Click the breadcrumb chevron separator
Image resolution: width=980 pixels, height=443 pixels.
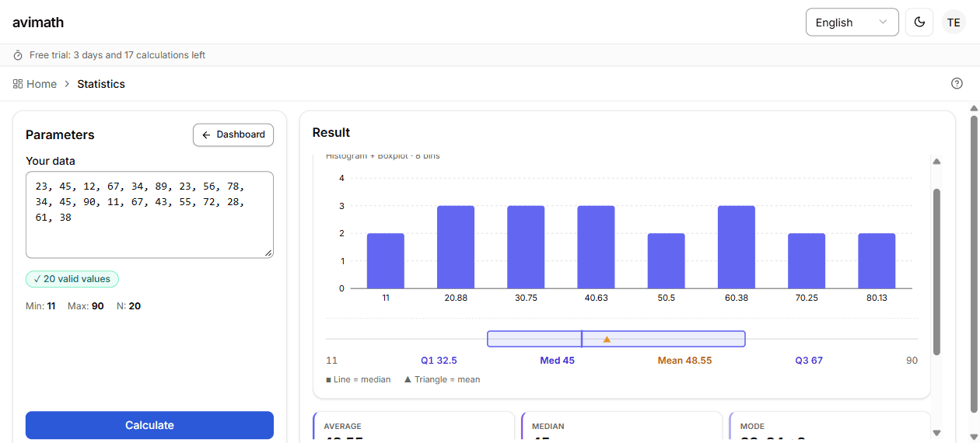tap(67, 84)
